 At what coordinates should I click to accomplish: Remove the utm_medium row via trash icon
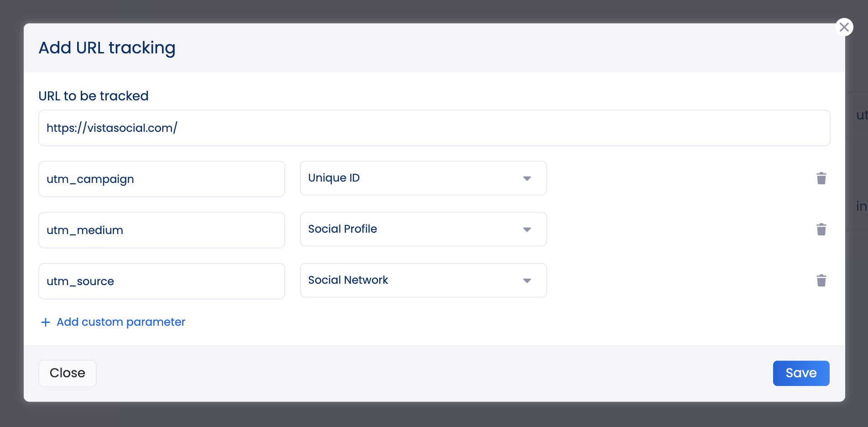pyautogui.click(x=821, y=229)
